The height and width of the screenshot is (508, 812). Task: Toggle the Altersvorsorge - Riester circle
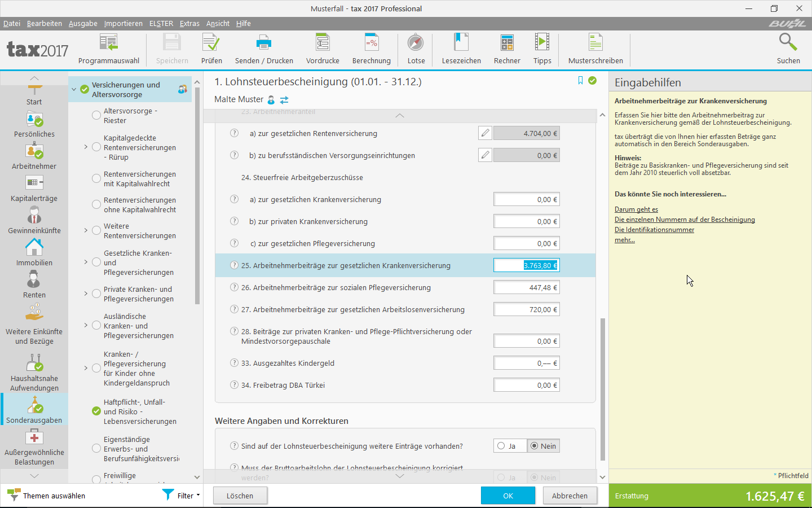pos(96,115)
